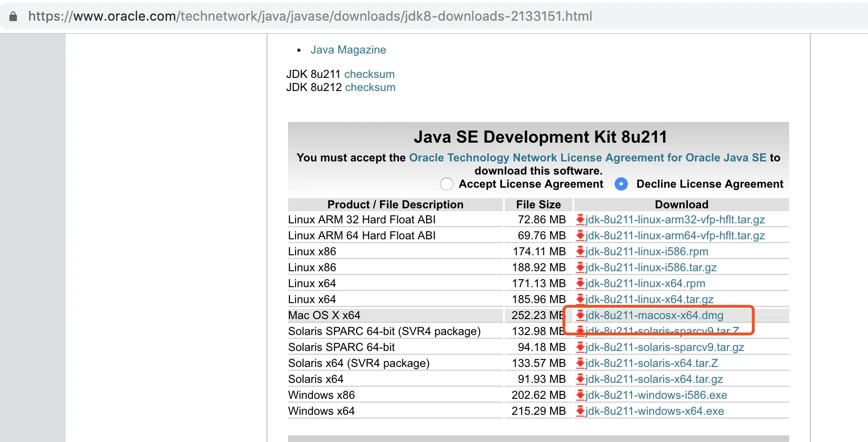Click the 174.11 MB file size cell
868x442 pixels.
pyautogui.click(x=540, y=251)
